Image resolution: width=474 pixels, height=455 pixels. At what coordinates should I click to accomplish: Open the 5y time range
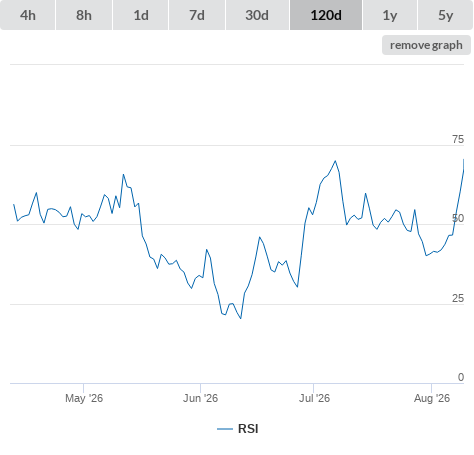(x=446, y=15)
